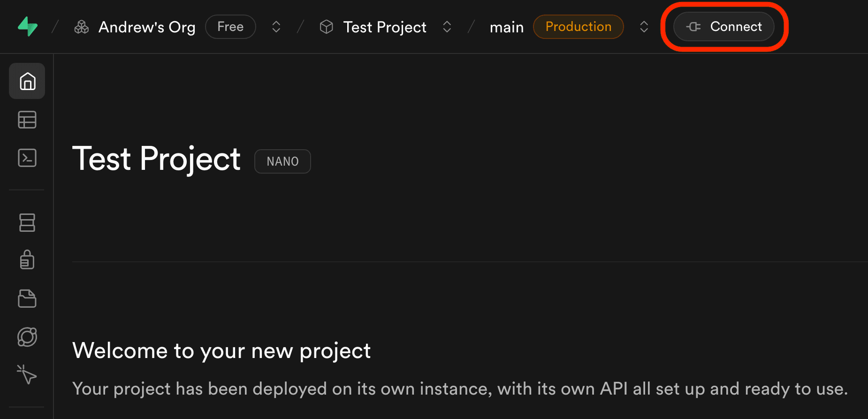
Task: Select Andrew's Org in the breadcrumb
Action: click(x=146, y=27)
